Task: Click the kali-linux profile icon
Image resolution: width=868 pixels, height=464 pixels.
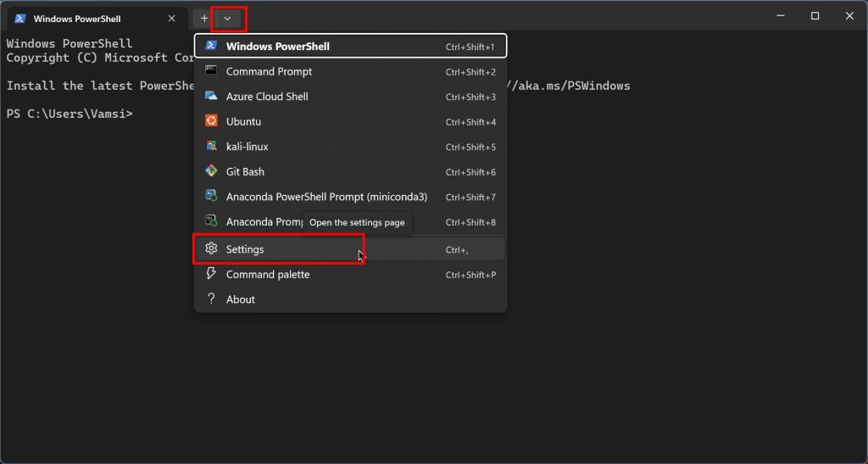Action: pyautogui.click(x=211, y=147)
